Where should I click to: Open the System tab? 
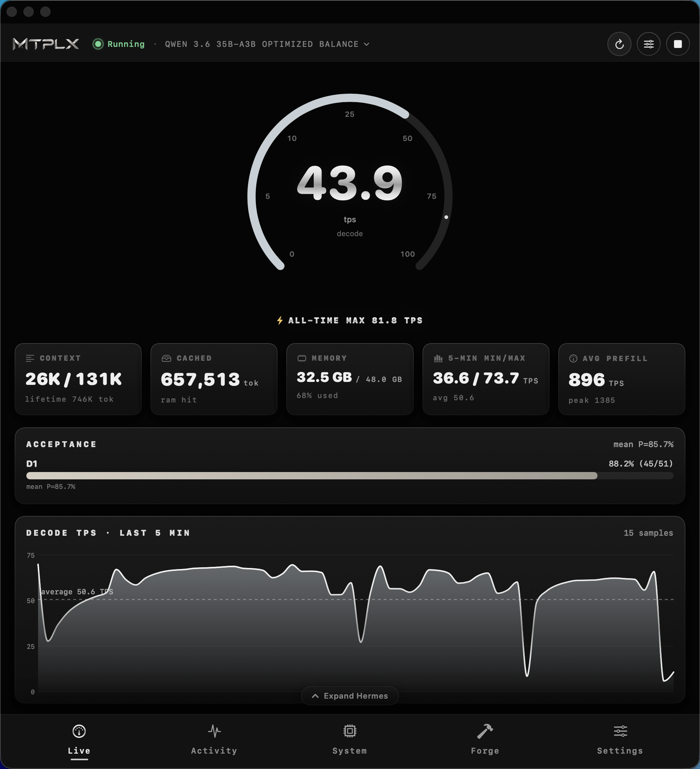pyautogui.click(x=350, y=740)
